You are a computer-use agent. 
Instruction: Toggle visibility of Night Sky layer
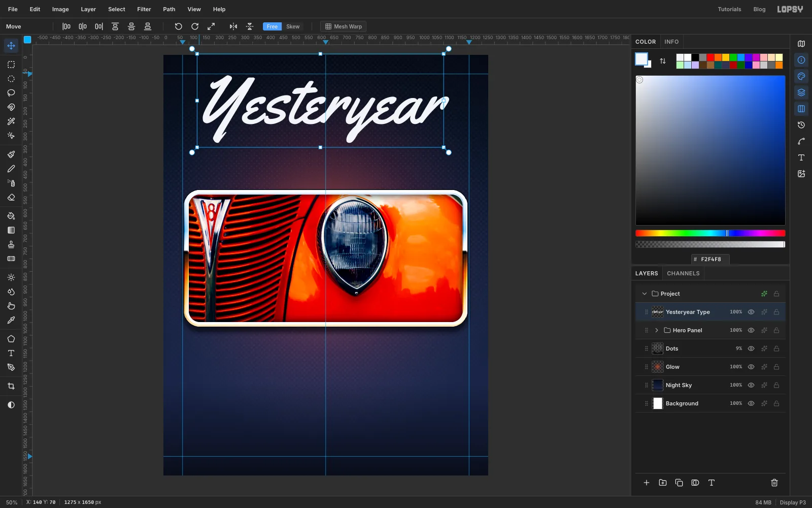[x=751, y=385]
